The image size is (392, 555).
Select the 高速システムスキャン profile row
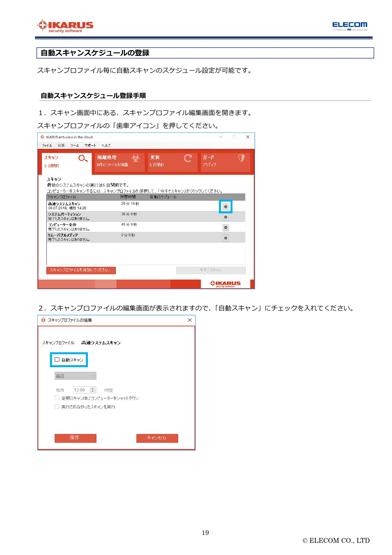[146, 206]
